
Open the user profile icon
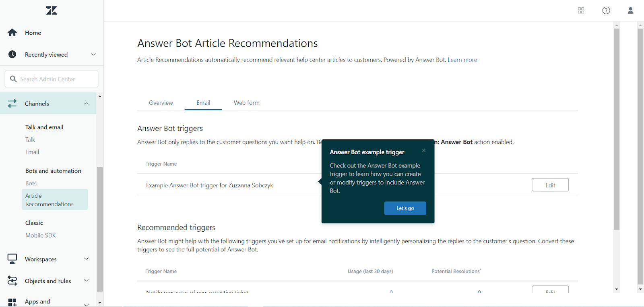630,10
